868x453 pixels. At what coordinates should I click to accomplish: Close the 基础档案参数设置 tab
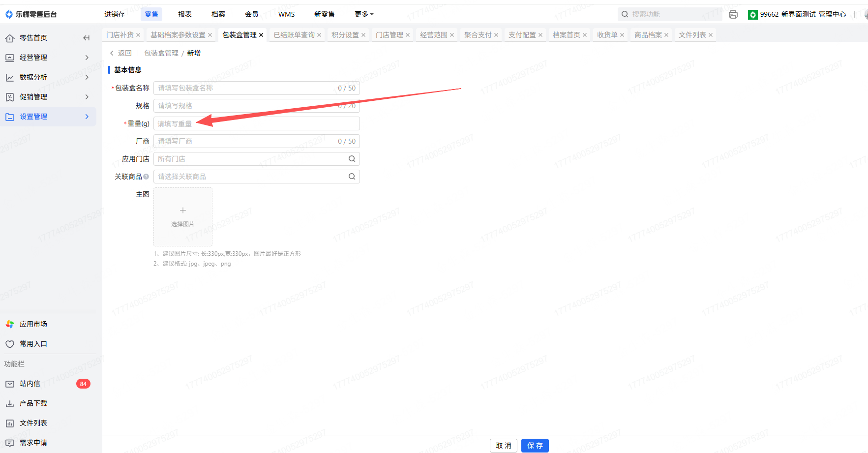pos(210,35)
